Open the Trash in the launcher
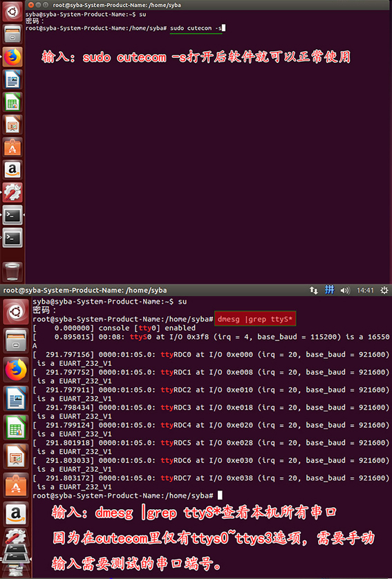This screenshot has height=579, width=392. click(12, 272)
